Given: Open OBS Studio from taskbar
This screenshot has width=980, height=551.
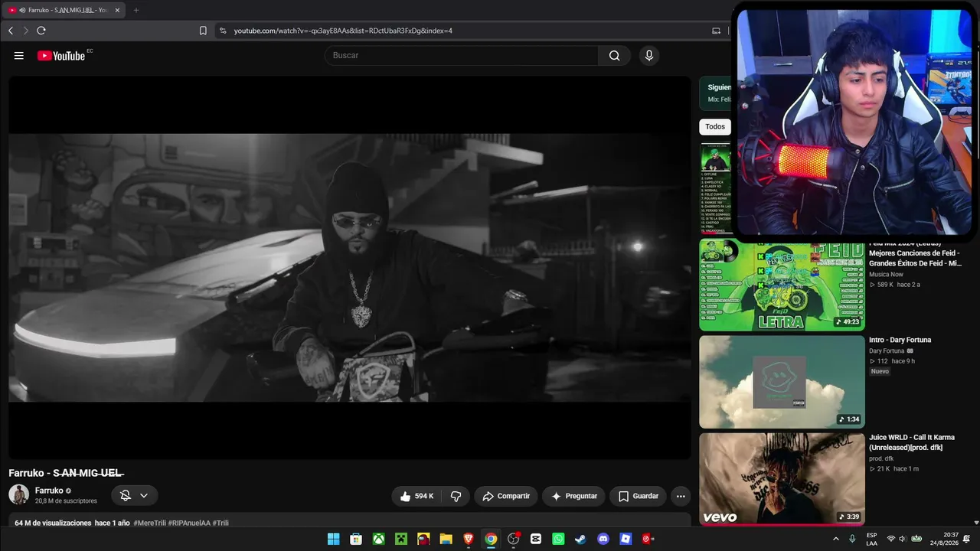Looking at the screenshot, I should [514, 539].
